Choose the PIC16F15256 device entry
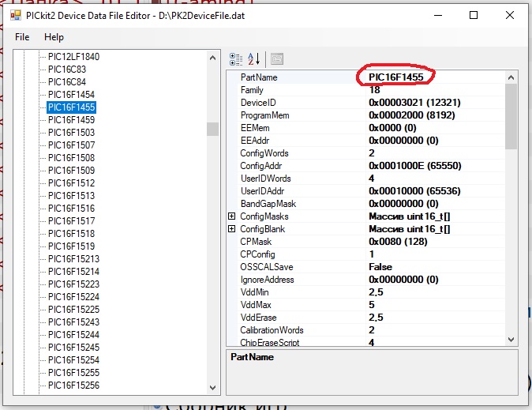Viewport: 532px width, 410px height. click(73, 386)
